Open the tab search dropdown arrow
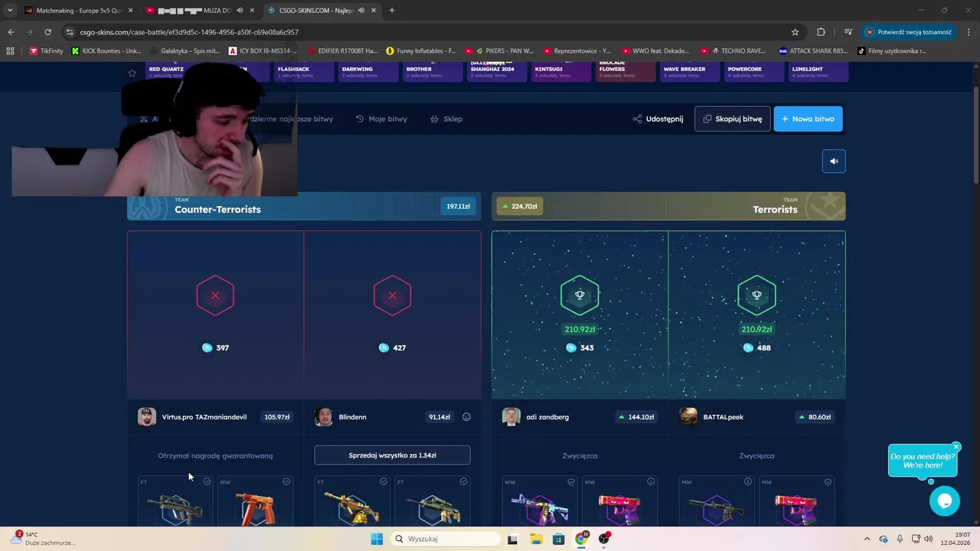The image size is (980, 551). [10, 11]
